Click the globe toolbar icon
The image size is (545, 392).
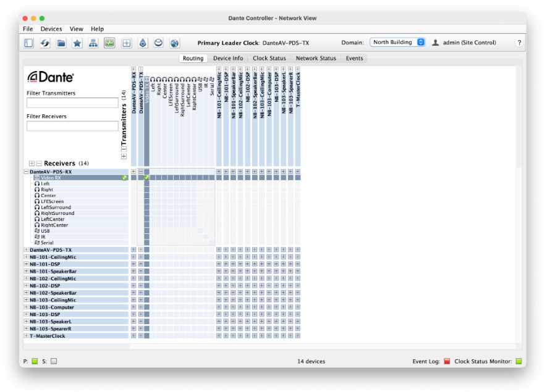pyautogui.click(x=174, y=43)
